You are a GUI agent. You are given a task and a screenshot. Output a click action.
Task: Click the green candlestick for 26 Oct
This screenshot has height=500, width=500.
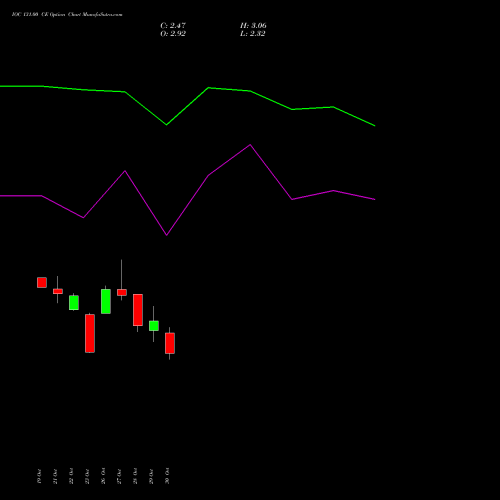point(106,301)
